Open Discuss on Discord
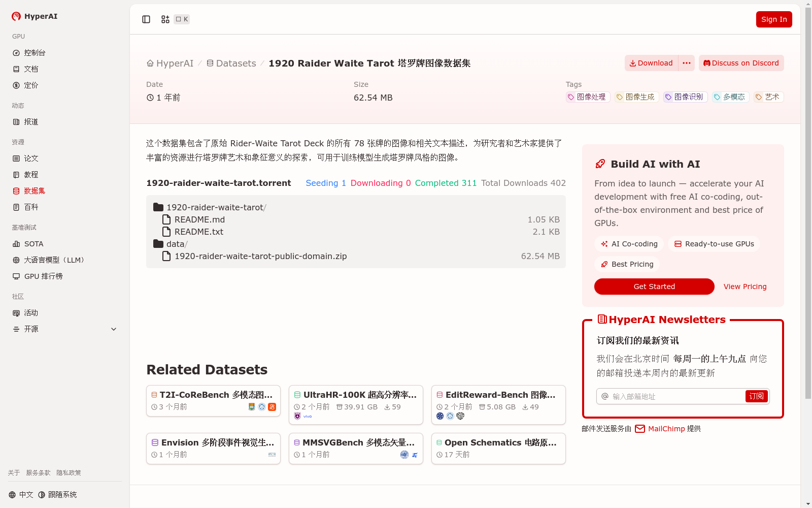This screenshot has width=812, height=508. click(741, 63)
